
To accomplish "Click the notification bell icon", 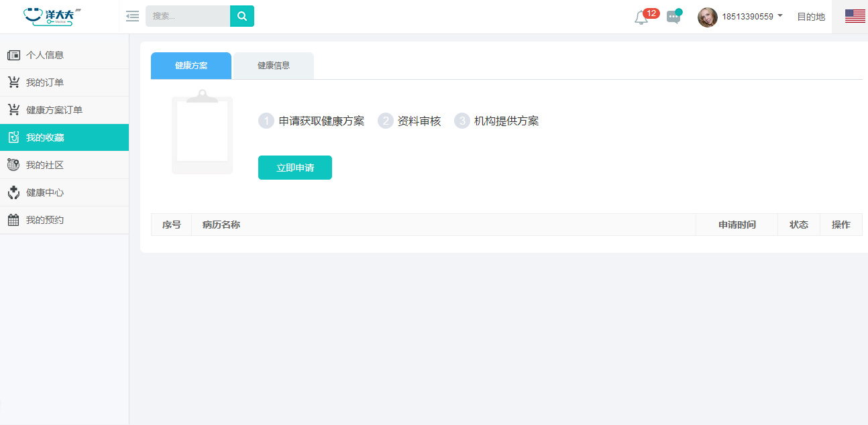I will [x=641, y=18].
